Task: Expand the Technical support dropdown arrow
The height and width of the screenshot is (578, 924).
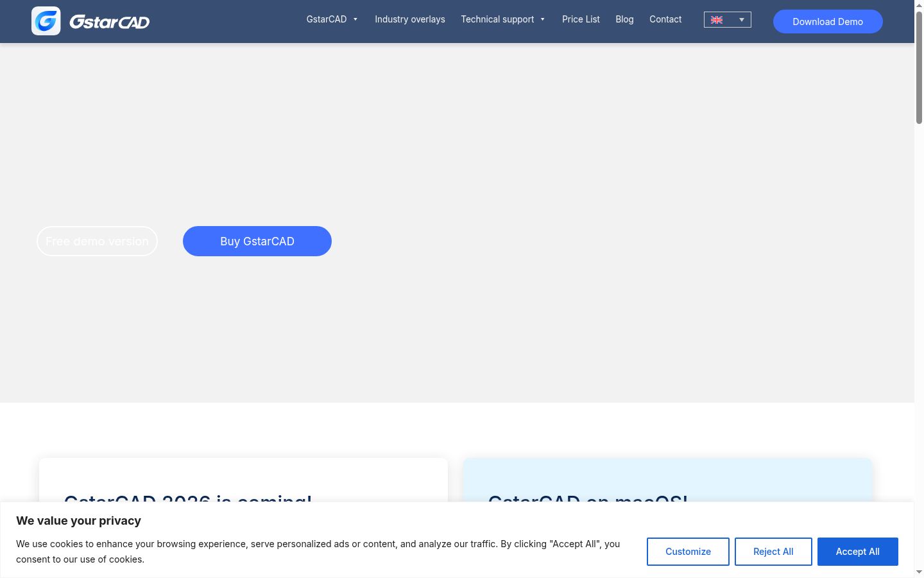Action: 543,19
